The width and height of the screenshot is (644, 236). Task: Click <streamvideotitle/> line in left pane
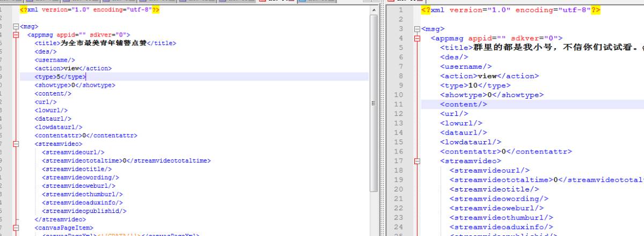pos(77,169)
